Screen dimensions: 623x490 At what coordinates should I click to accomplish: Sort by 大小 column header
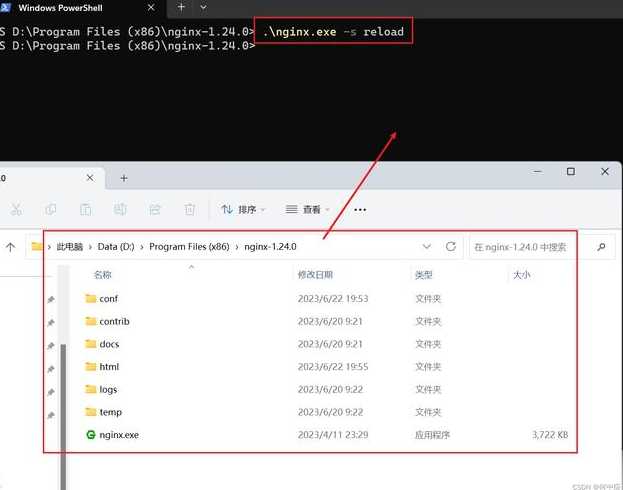(522, 275)
